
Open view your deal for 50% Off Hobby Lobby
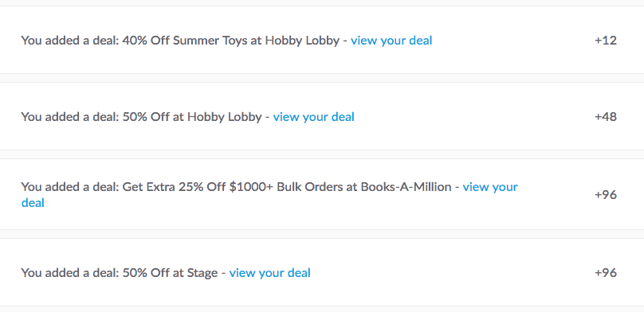[x=313, y=117]
